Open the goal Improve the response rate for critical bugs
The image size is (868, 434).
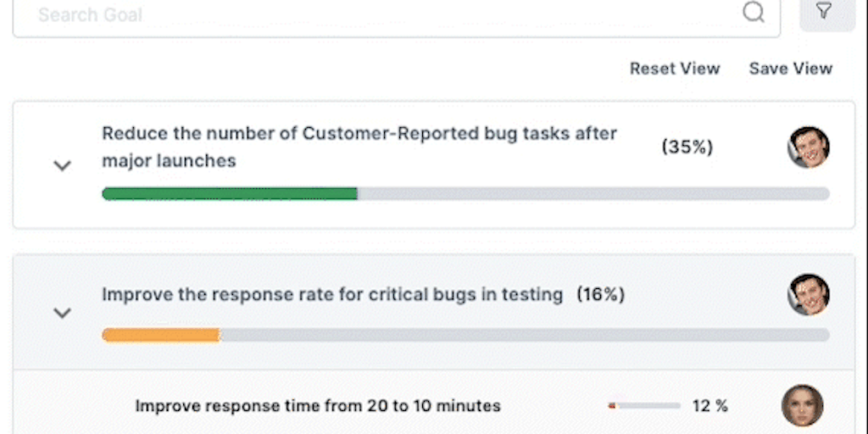[x=332, y=295]
